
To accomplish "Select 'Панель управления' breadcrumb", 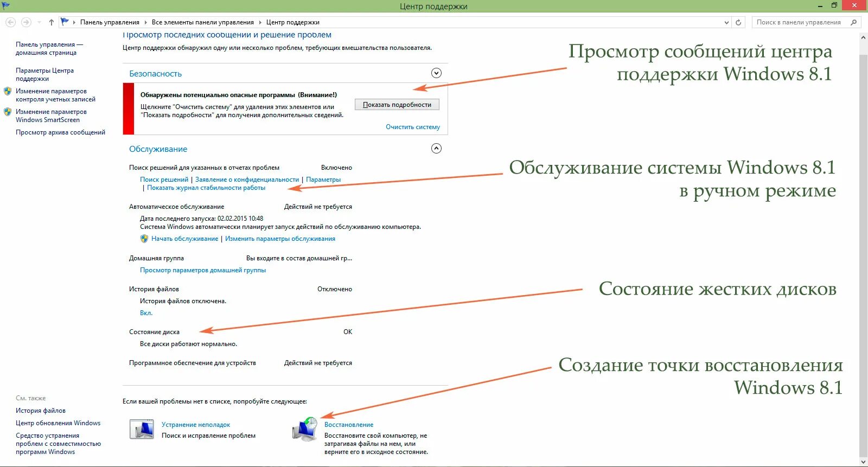I will pos(110,22).
